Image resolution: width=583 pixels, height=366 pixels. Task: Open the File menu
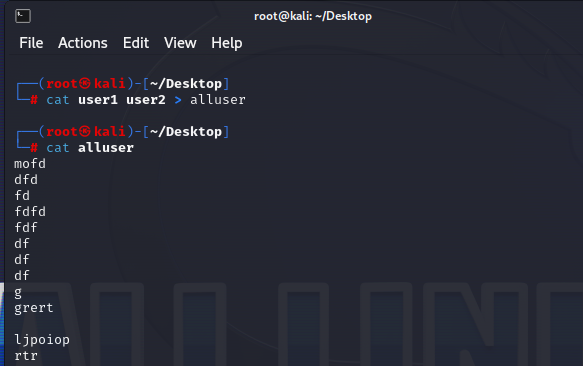(31, 43)
